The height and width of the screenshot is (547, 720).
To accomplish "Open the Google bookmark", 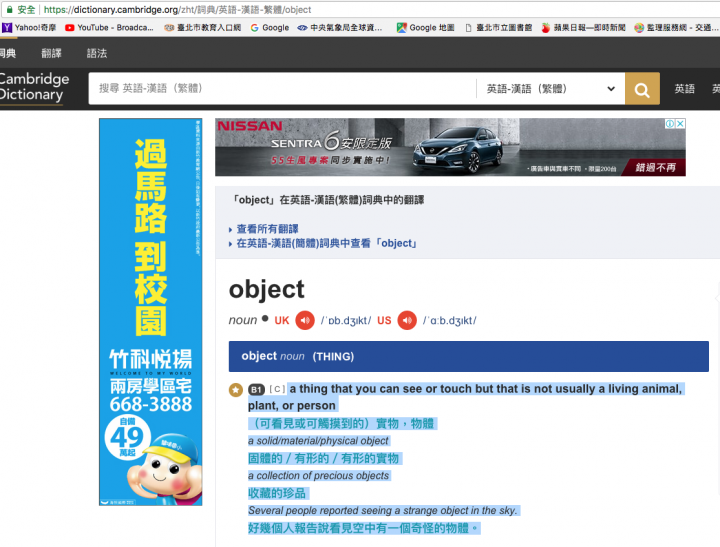I will 270,28.
